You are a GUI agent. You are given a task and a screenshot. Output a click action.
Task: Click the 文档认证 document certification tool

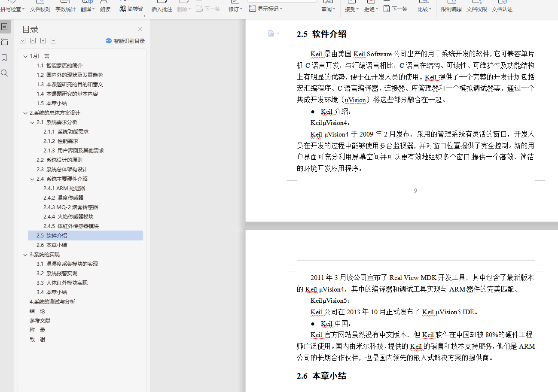(x=502, y=6)
